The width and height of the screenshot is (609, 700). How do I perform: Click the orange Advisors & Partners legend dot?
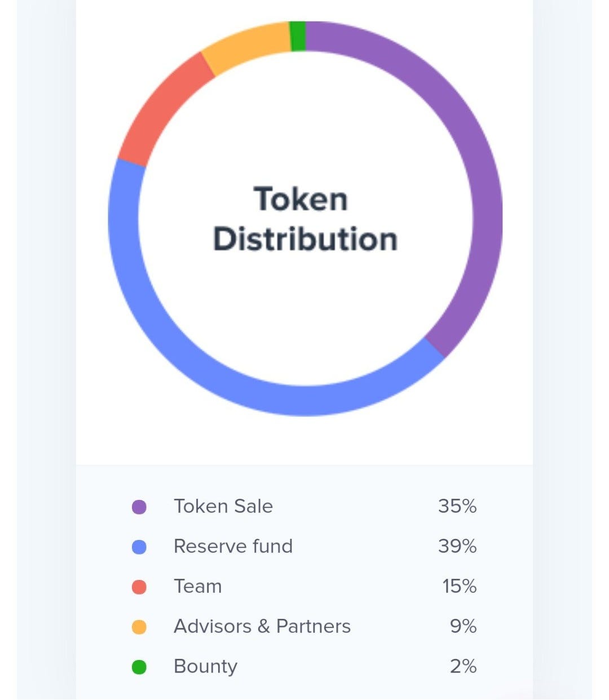139,627
